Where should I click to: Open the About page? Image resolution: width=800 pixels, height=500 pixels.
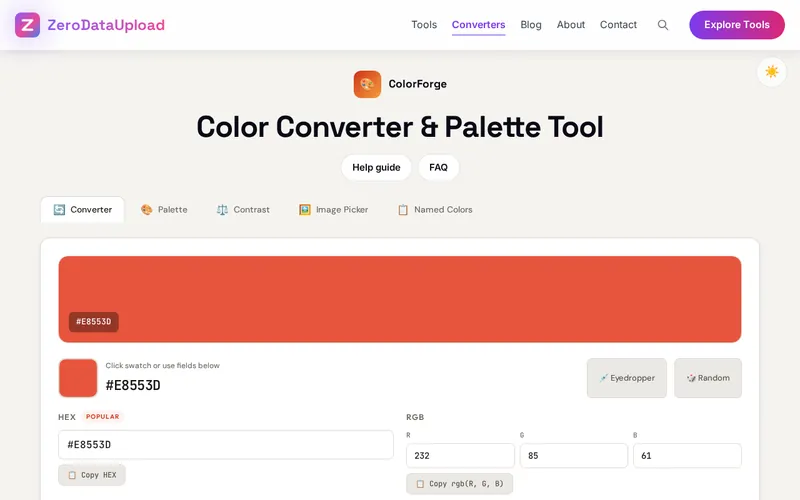(570, 24)
